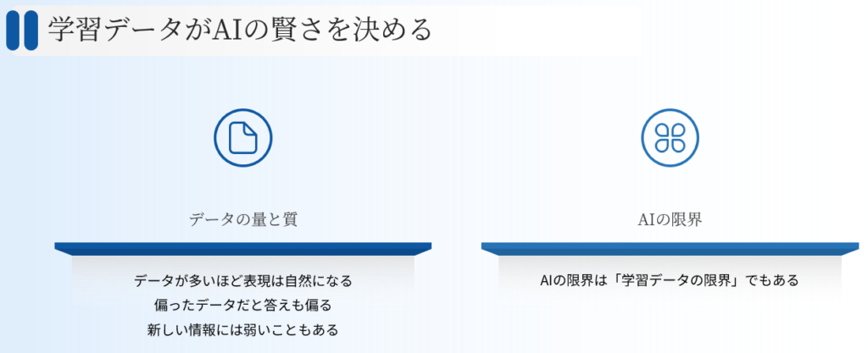Screen dimensions: 868x353
Task: Click the blue bar under the AIの限界 heading
Action: (x=670, y=247)
